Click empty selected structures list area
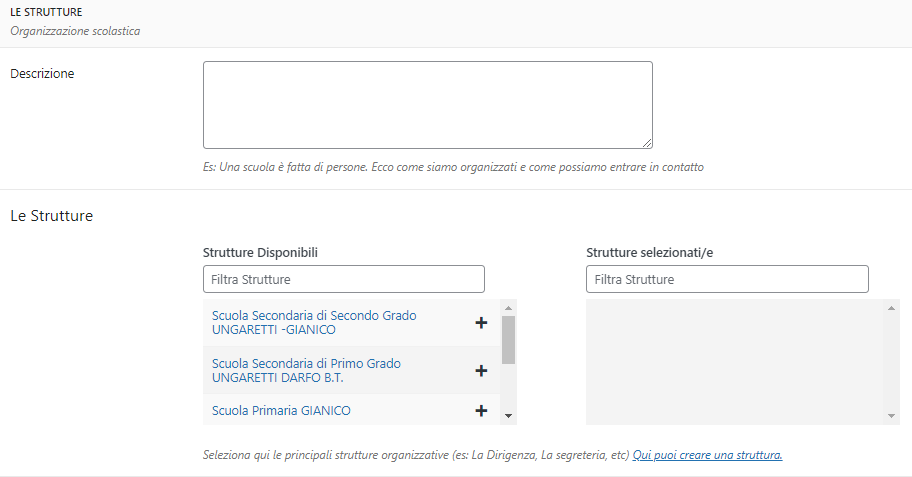 click(x=734, y=362)
